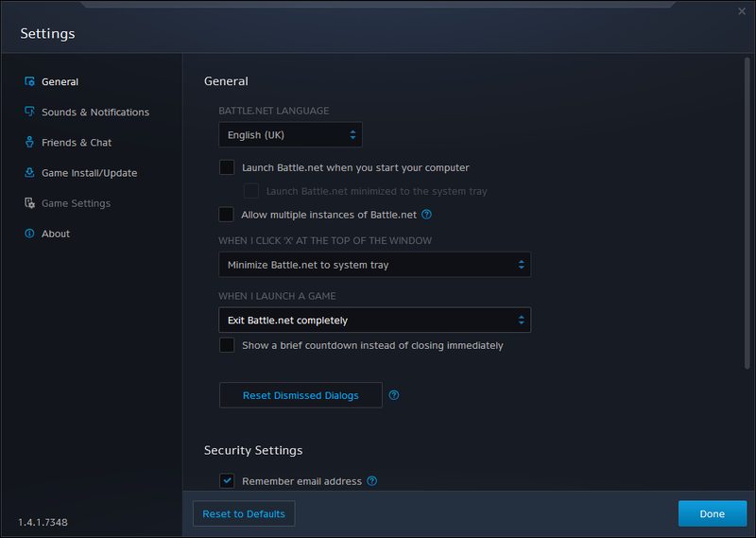Open help icon next to Remember email address
This screenshot has height=538, width=756.
click(x=371, y=481)
